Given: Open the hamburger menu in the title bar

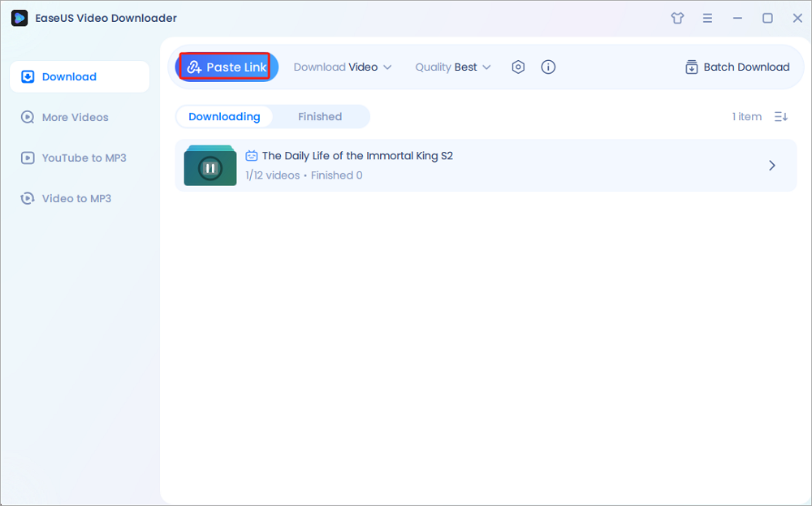Looking at the screenshot, I should point(707,18).
